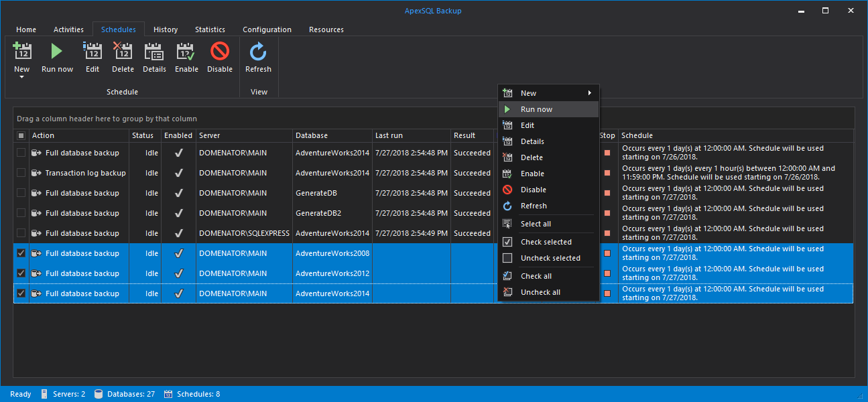Switch to the History tab
Viewport: 868px width, 402px height.
coord(166,29)
